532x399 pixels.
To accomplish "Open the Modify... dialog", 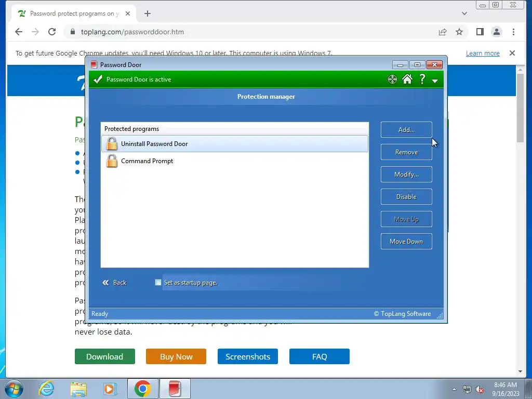I will pyautogui.click(x=406, y=175).
